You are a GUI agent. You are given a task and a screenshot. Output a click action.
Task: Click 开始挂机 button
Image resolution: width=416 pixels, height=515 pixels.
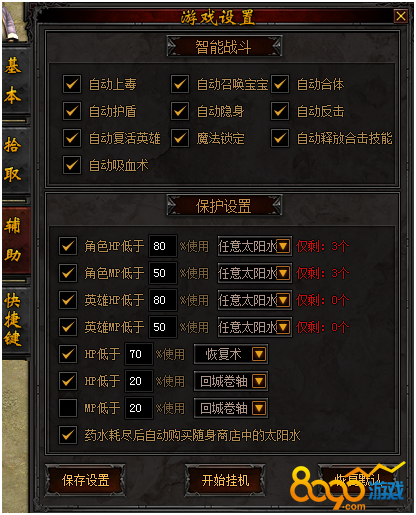point(225,480)
